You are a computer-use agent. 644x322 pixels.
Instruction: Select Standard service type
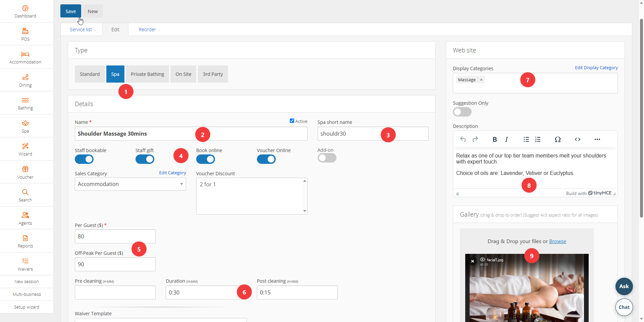click(x=90, y=74)
